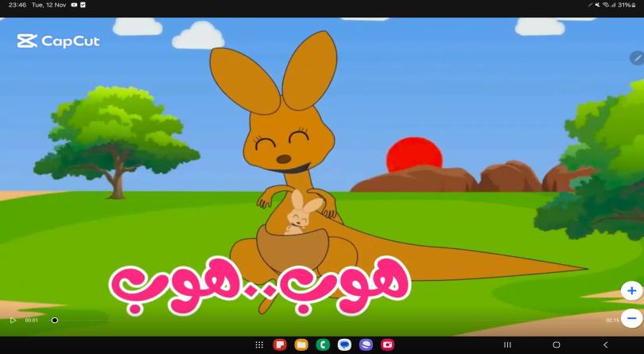The height and width of the screenshot is (354, 644).
Task: Tap the checkmark notification icon in status bar
Action: click(x=83, y=5)
